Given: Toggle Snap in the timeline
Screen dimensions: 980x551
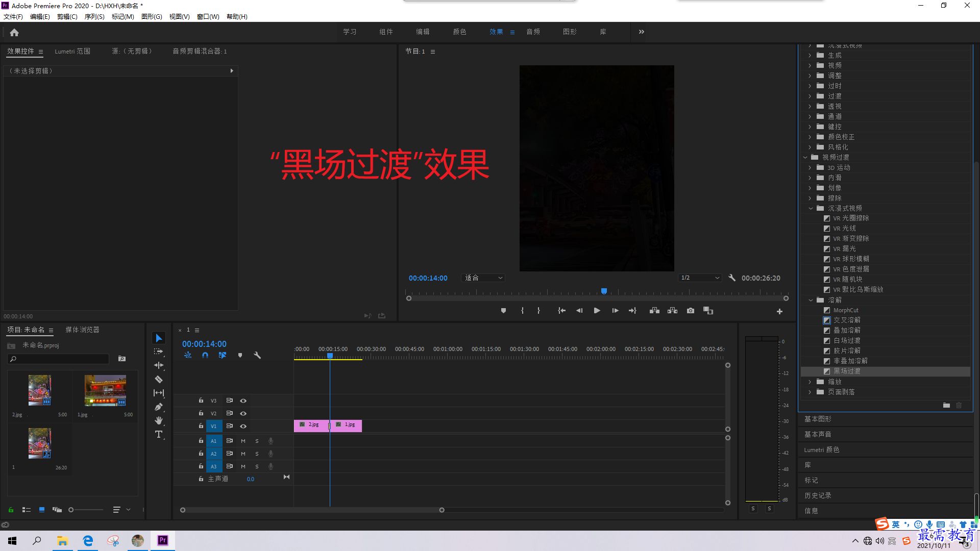Looking at the screenshot, I should [x=205, y=355].
